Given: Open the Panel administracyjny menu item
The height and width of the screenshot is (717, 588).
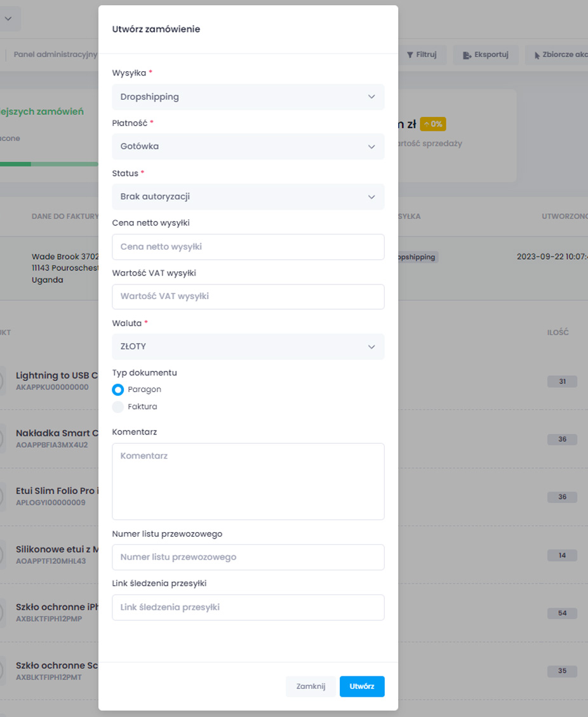Looking at the screenshot, I should [x=56, y=55].
